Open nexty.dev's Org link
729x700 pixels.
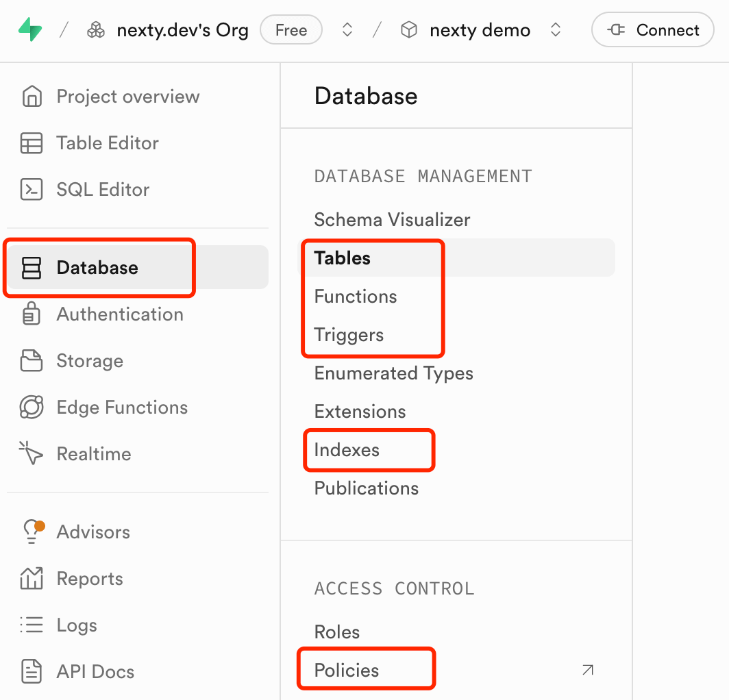pos(182,30)
